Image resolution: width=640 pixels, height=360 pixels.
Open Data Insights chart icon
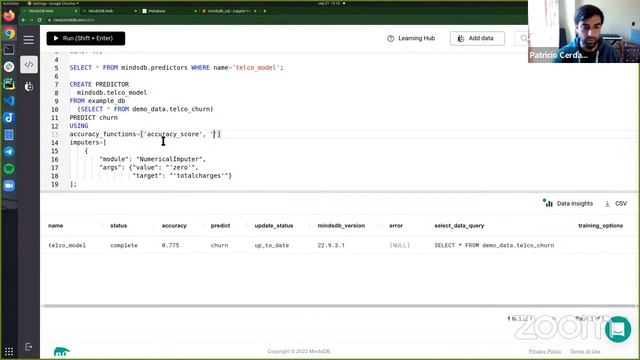548,203
